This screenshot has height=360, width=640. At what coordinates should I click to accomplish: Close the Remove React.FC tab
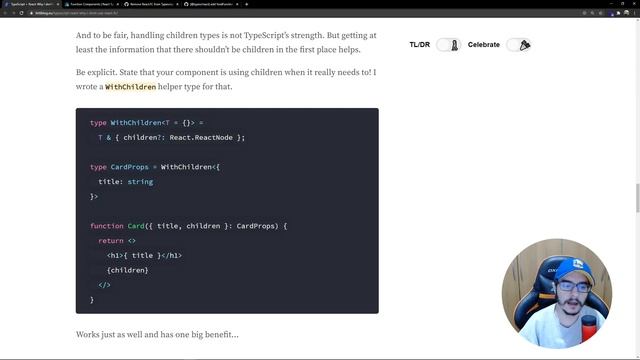click(177, 4)
